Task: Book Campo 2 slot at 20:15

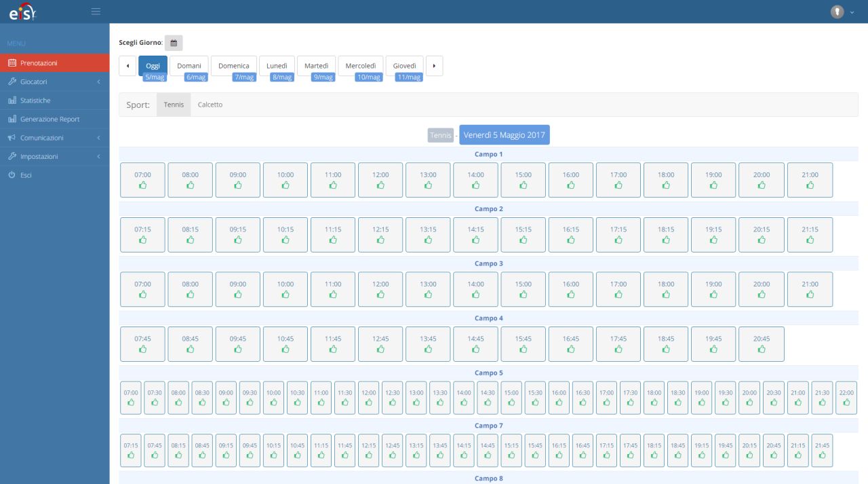Action: (762, 235)
